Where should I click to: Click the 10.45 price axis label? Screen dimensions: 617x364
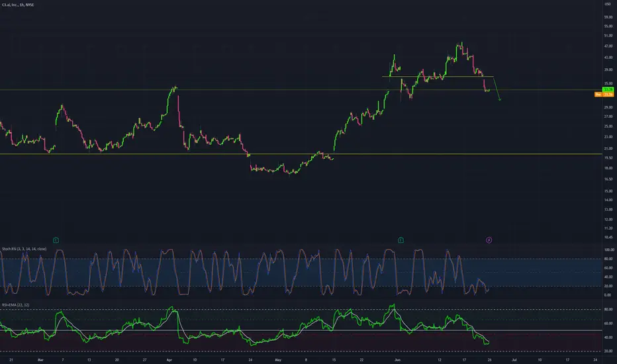pyautogui.click(x=608, y=238)
